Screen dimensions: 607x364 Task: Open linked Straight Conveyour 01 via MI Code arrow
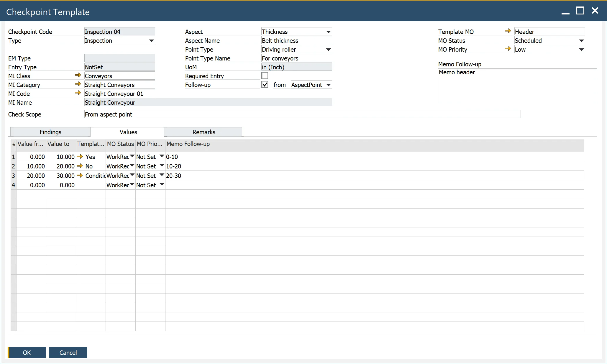click(78, 93)
